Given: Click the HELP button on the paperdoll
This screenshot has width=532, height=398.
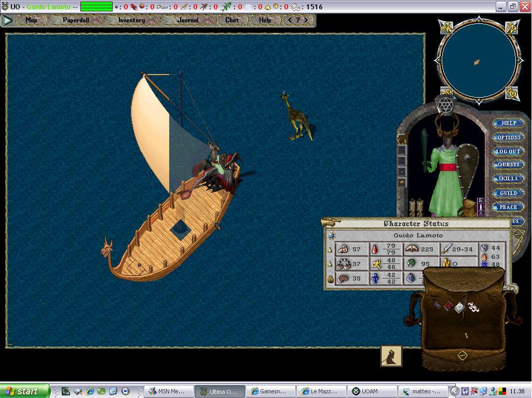Looking at the screenshot, I should click(x=509, y=123).
